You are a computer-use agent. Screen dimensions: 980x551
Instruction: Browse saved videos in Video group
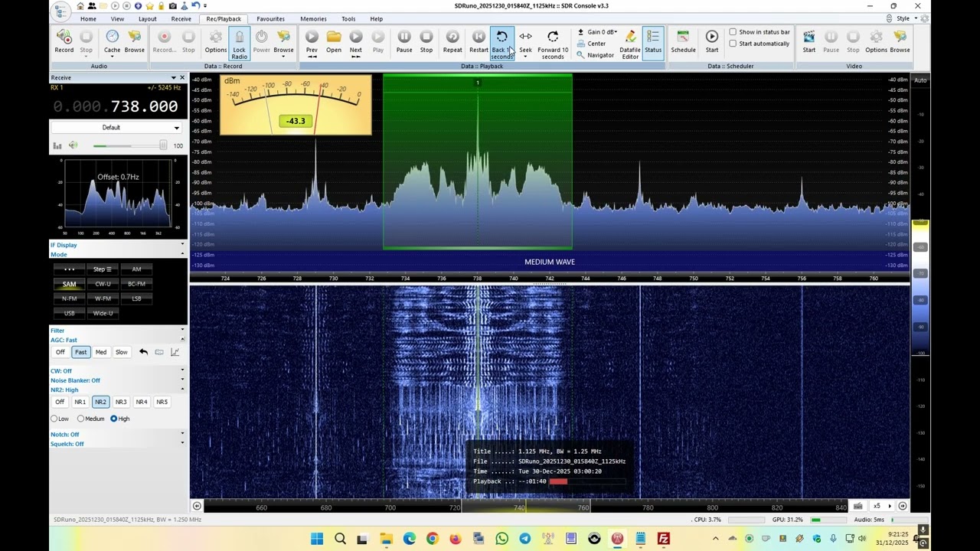[x=900, y=42]
